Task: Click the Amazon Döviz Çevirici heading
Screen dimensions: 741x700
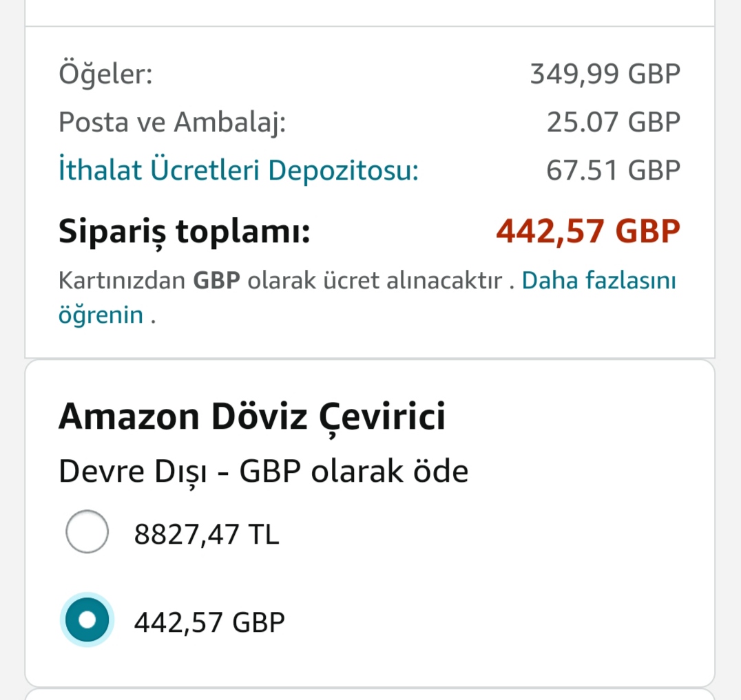Action: coord(252,417)
